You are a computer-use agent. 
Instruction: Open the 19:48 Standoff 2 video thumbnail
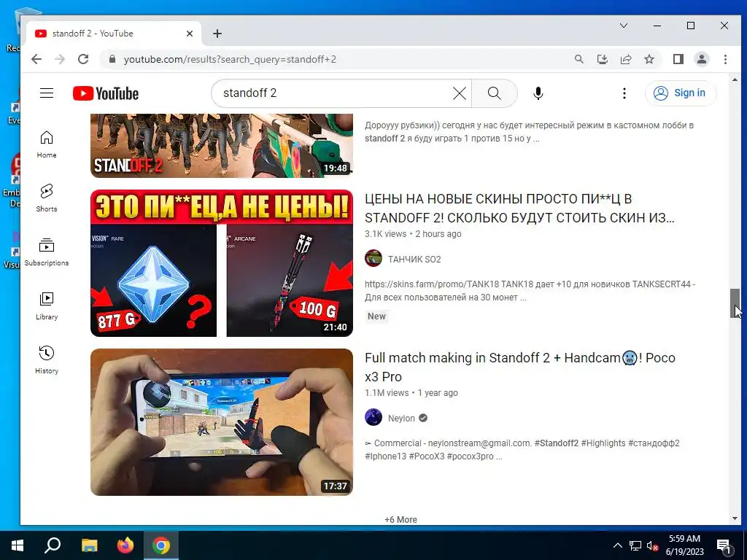pos(222,145)
